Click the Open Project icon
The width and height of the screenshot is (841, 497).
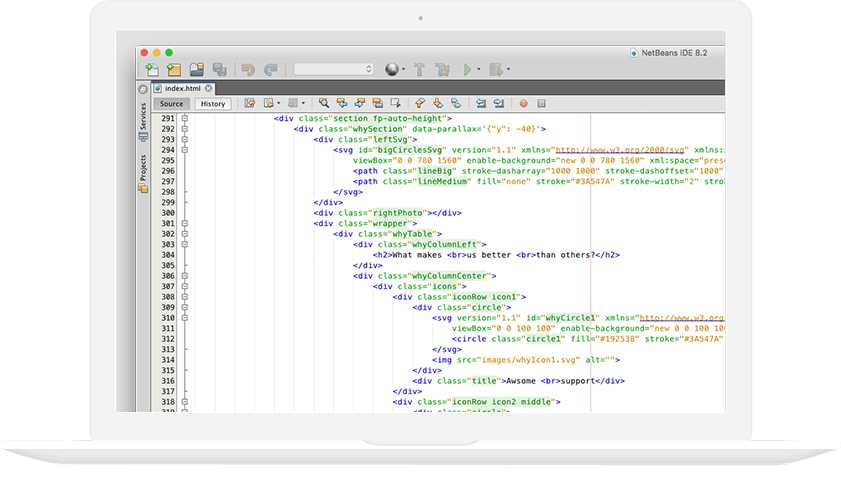pyautogui.click(x=197, y=69)
